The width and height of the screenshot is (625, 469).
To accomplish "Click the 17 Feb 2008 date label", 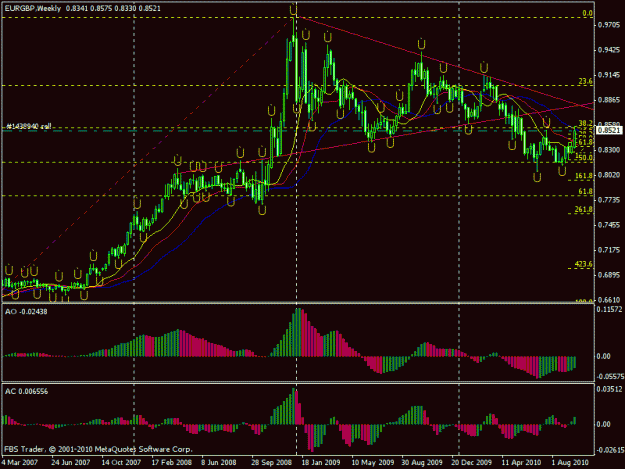I will pyautogui.click(x=171, y=463).
